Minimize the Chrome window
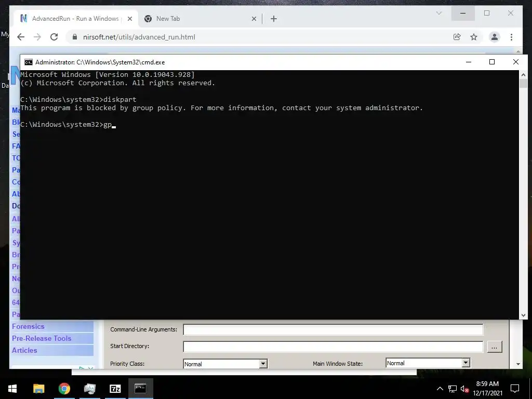This screenshot has height=399, width=532. click(x=463, y=13)
